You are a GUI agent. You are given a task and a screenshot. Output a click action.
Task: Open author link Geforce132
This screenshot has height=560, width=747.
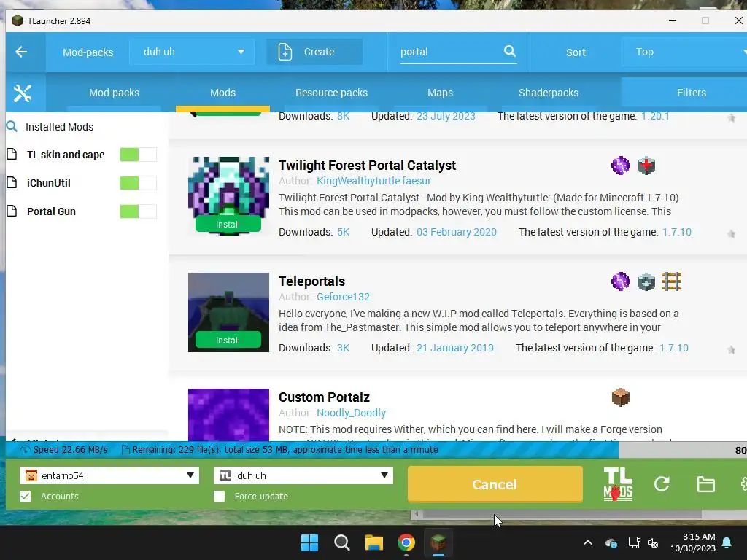(343, 297)
